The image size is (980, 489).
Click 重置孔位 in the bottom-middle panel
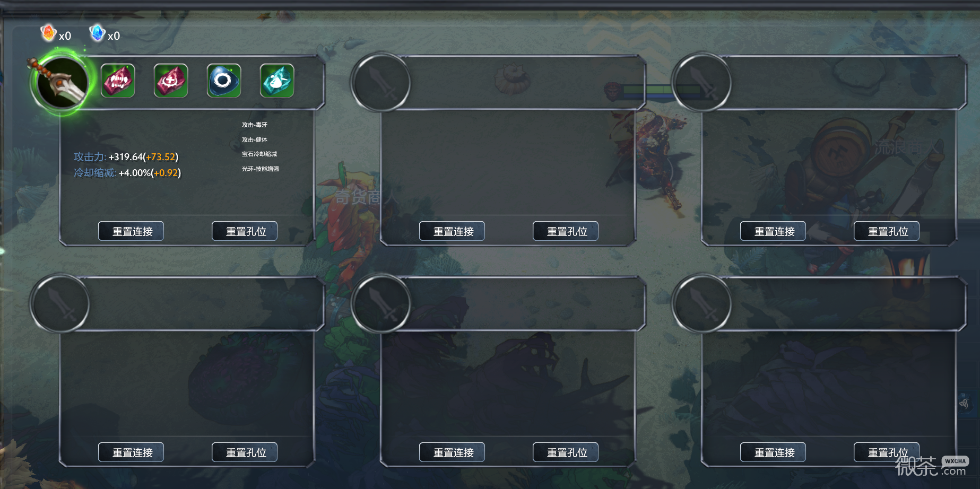pyautogui.click(x=566, y=452)
